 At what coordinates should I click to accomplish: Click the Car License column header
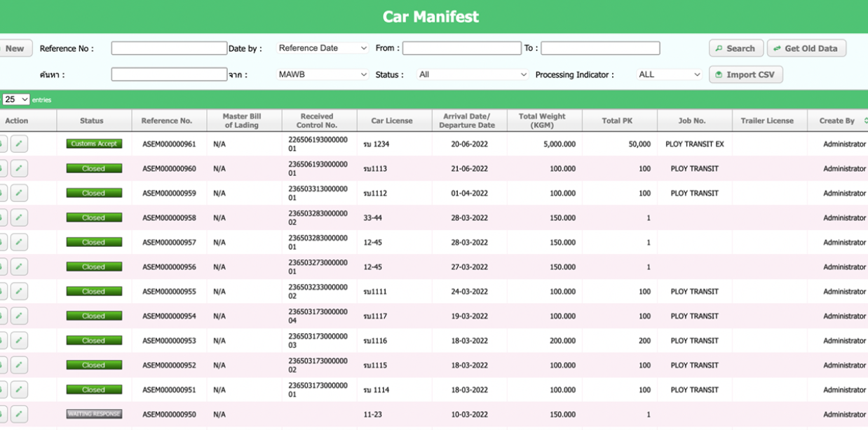point(391,121)
